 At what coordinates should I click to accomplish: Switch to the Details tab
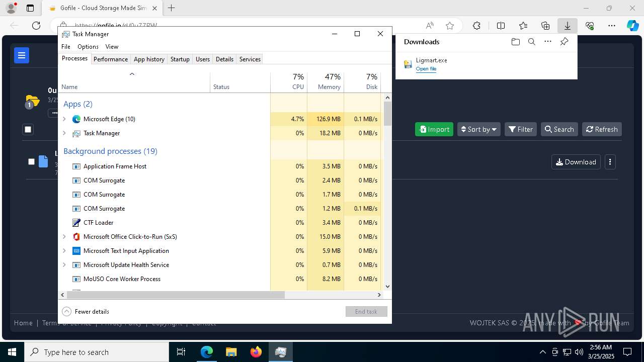click(224, 59)
